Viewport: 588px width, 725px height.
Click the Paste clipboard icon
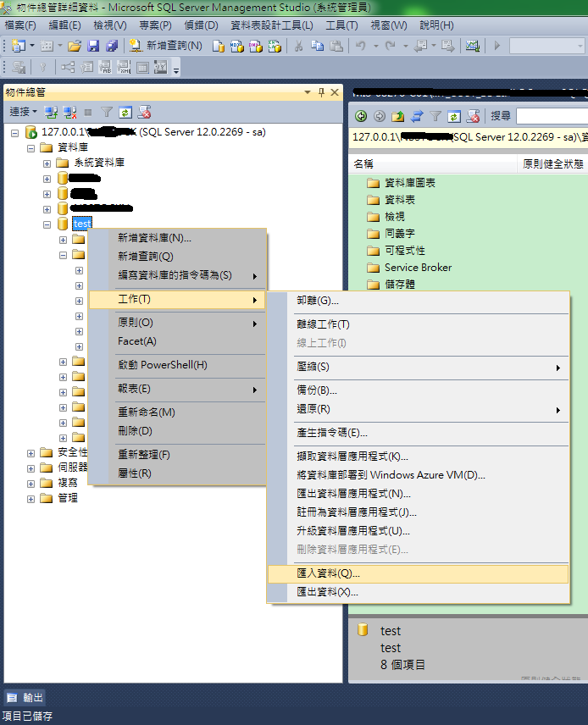tap(336, 46)
